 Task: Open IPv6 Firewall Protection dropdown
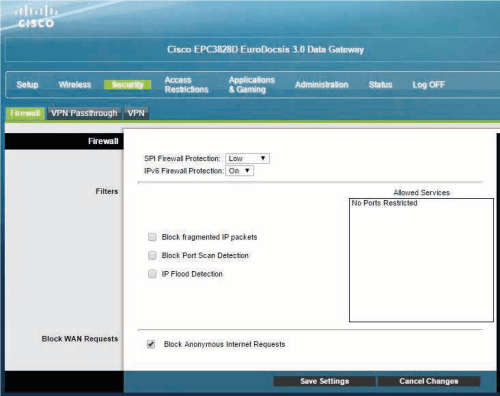239,171
